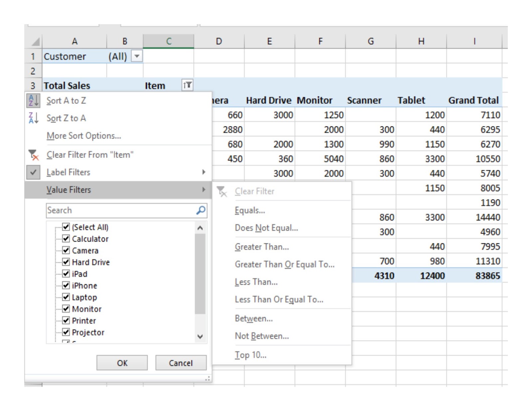Click the search magnifier icon in the filter search box
The height and width of the screenshot is (411, 532).
[200, 210]
